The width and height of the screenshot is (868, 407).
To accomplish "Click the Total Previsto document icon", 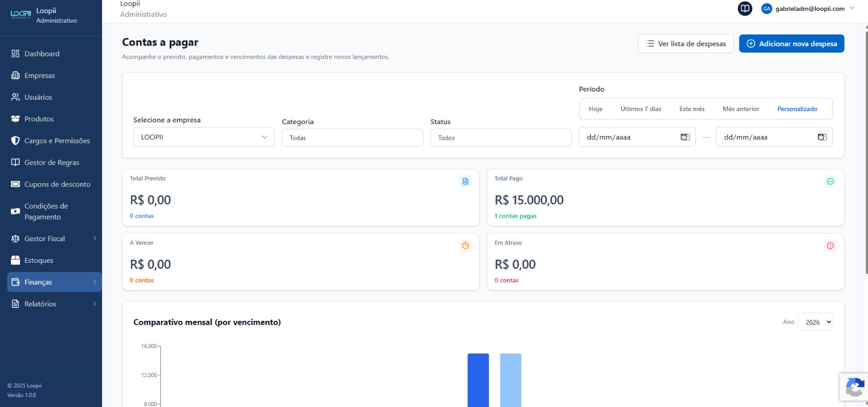I will [465, 182].
